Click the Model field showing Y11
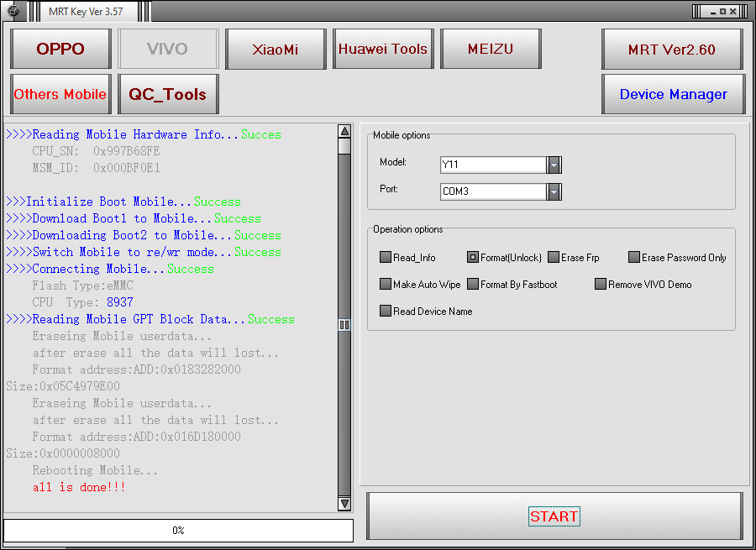Screen dimensions: 756x550 (x=493, y=165)
